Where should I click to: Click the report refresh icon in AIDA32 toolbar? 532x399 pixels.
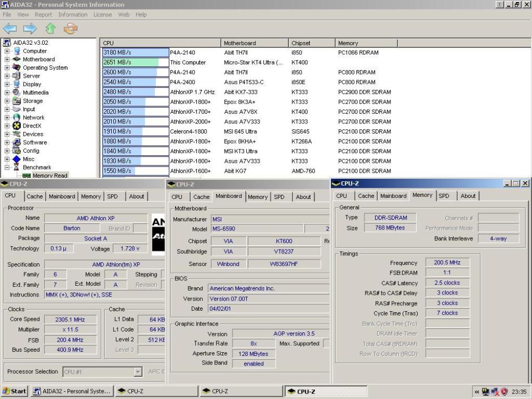(x=70, y=28)
